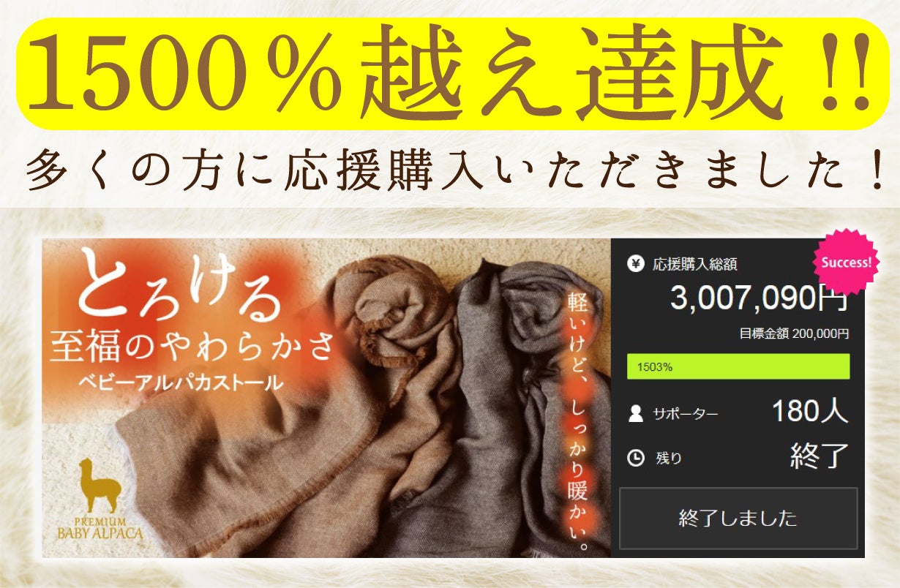The width and height of the screenshot is (900, 588).
Task: Click the 3,007,090円 total amount
Action: (759, 298)
